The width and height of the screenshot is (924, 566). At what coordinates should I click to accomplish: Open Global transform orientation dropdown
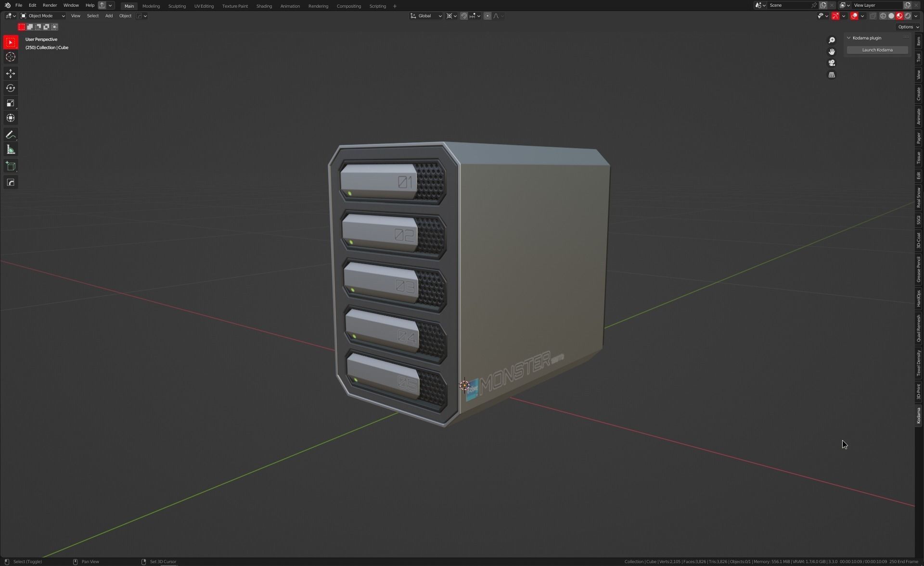[x=426, y=16]
